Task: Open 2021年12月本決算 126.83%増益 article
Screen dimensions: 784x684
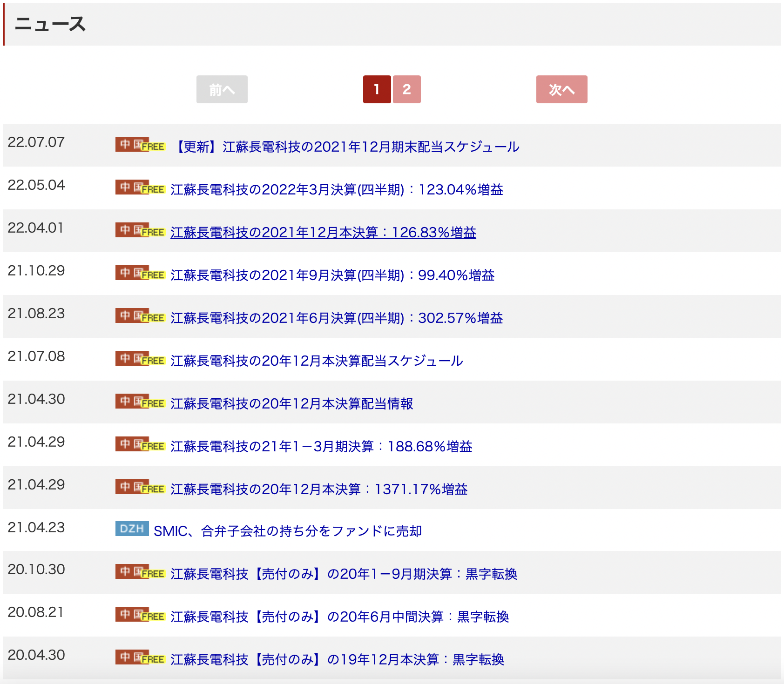Action: click(324, 233)
